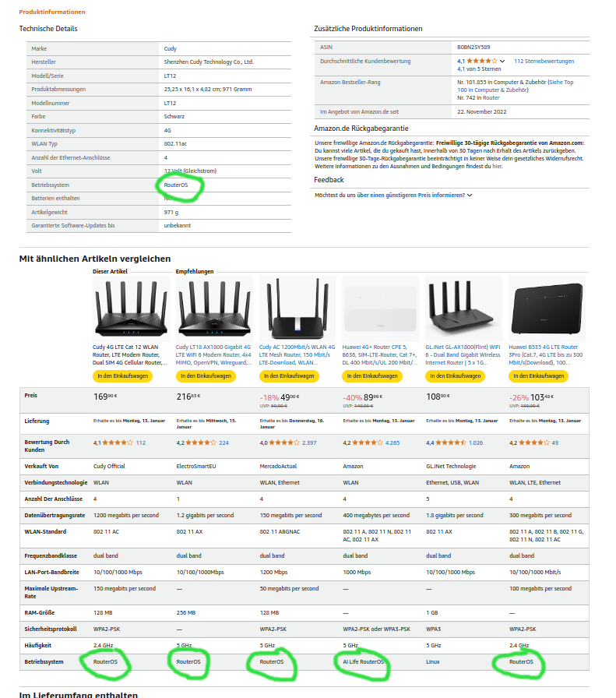Viewport: 616px width, 698px height.
Task: Open the 49 reviews count link
Action: coord(555,443)
